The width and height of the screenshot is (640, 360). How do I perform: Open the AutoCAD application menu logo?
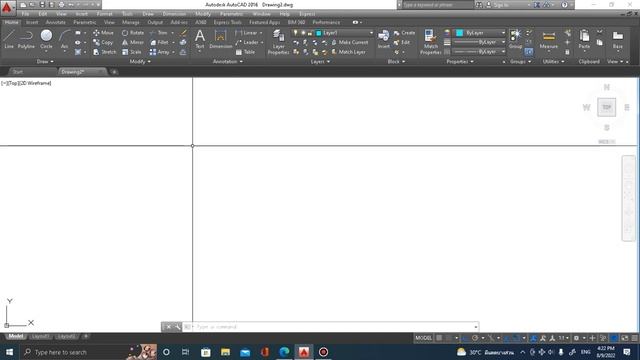pos(7,7)
